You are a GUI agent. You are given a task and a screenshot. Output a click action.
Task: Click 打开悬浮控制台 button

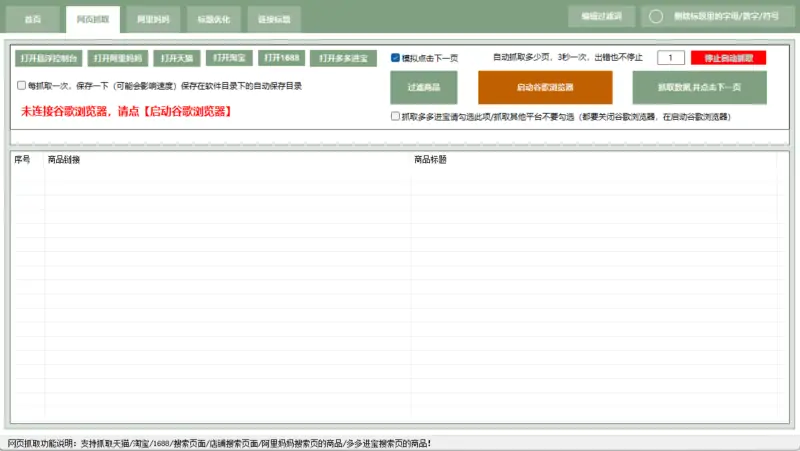[48, 58]
